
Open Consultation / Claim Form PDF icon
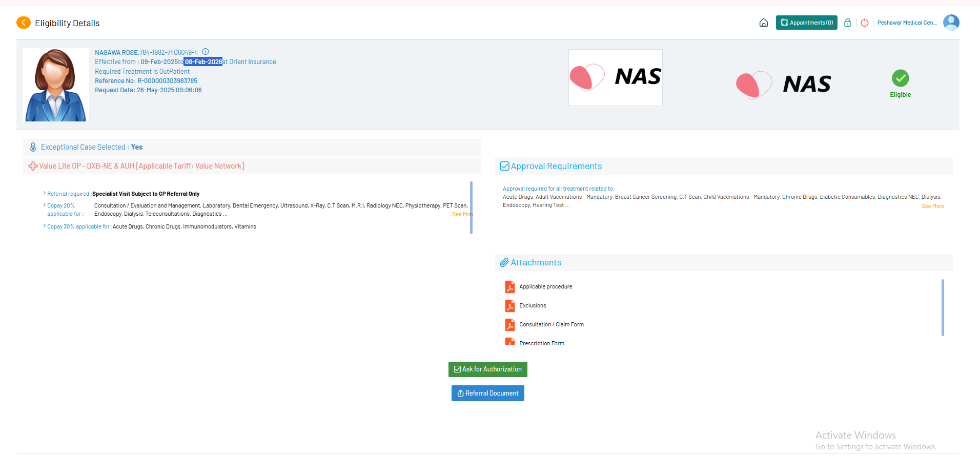click(510, 325)
